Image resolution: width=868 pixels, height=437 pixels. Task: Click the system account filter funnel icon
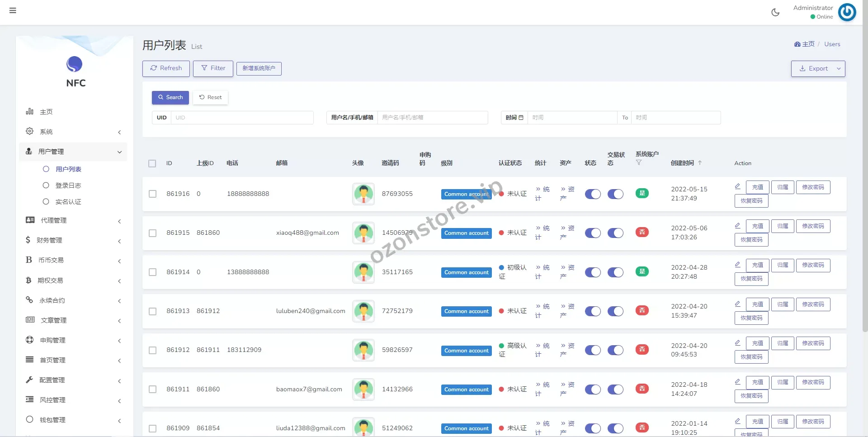[x=639, y=163]
